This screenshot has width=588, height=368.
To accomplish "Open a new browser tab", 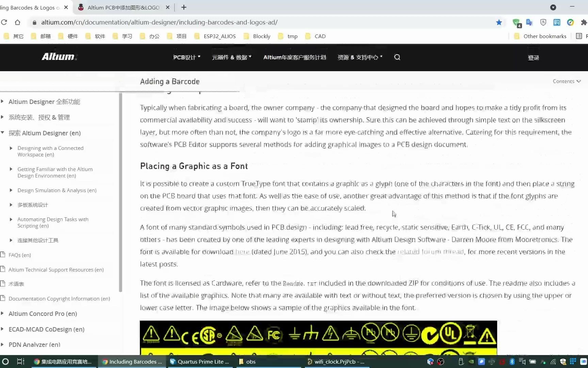I will [184, 7].
